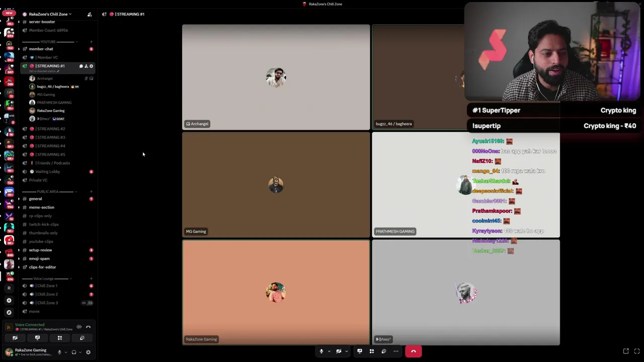Screen dimensions: 644x362
Task: Toggle camera in voice panel
Action: pos(15,338)
